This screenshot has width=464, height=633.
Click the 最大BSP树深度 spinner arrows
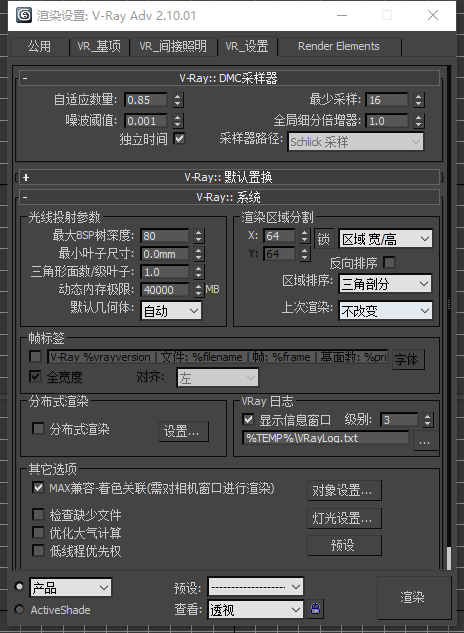(x=198, y=236)
